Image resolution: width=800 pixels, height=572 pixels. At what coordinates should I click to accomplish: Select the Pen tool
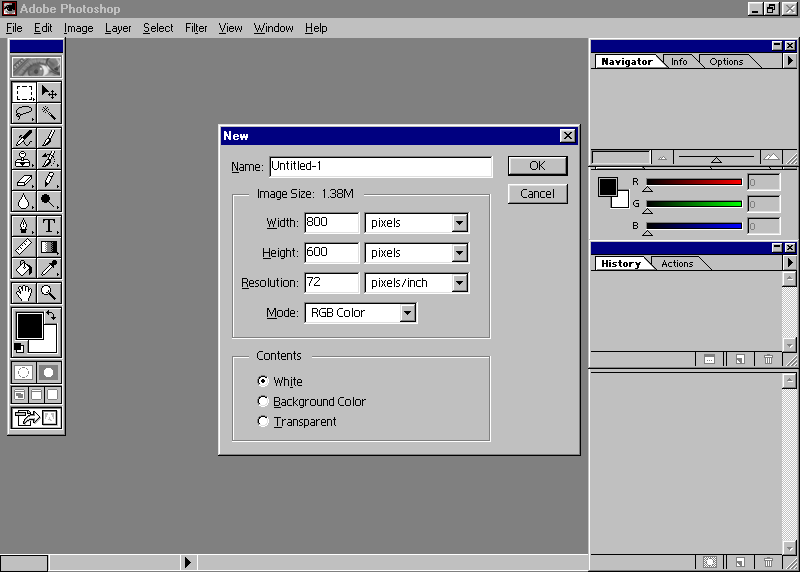click(x=24, y=226)
